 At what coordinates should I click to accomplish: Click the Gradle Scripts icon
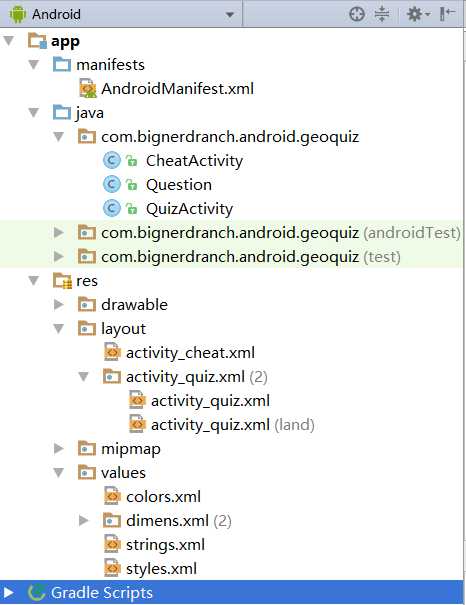point(37,593)
